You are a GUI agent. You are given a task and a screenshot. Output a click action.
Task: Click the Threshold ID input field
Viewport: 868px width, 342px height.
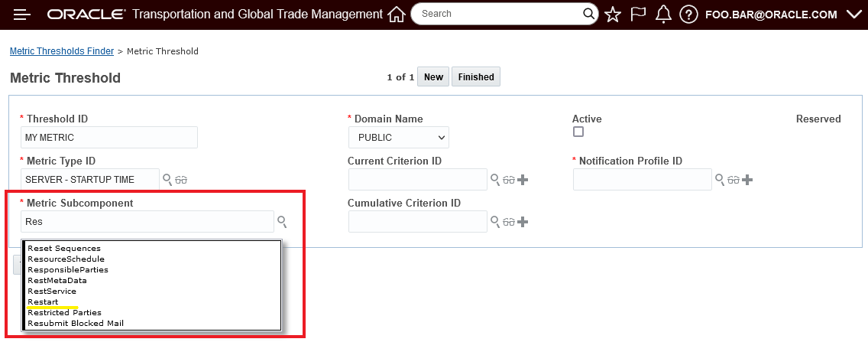point(109,138)
